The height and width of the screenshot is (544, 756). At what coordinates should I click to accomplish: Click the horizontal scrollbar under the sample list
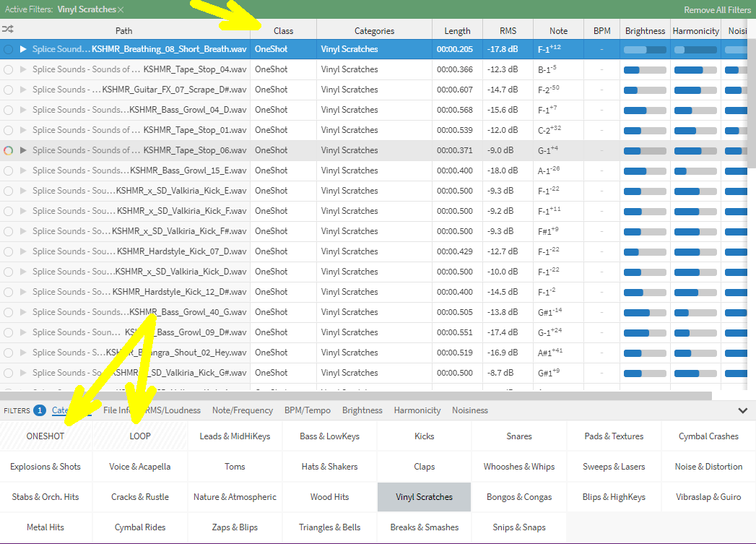click(x=356, y=396)
